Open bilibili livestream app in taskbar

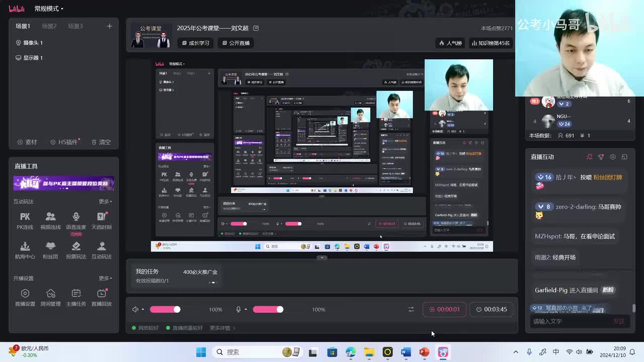pos(443,352)
